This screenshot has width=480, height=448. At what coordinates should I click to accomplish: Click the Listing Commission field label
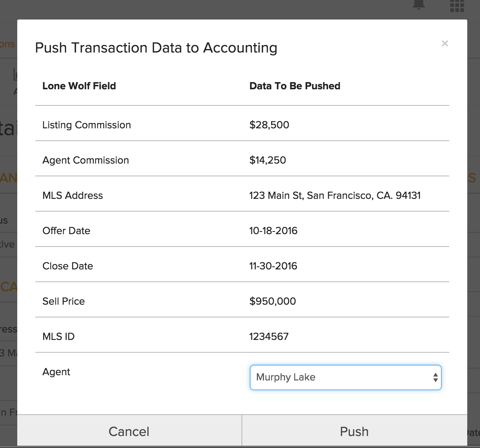87,125
